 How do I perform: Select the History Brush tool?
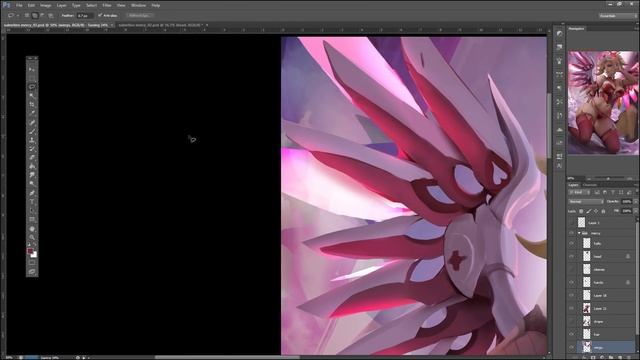pyautogui.click(x=32, y=149)
